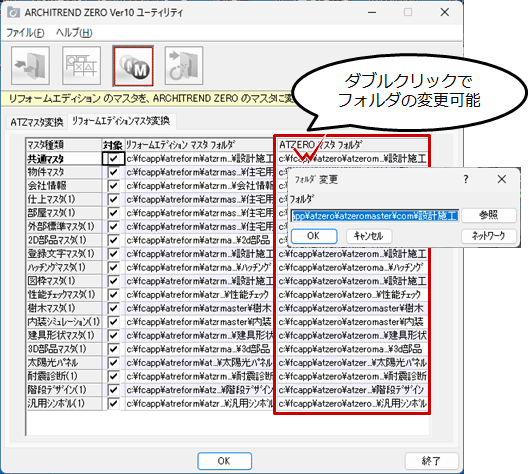Select the 太陽光パネル row label
Image resolution: width=529 pixels, height=474 pixels.
click(x=64, y=363)
